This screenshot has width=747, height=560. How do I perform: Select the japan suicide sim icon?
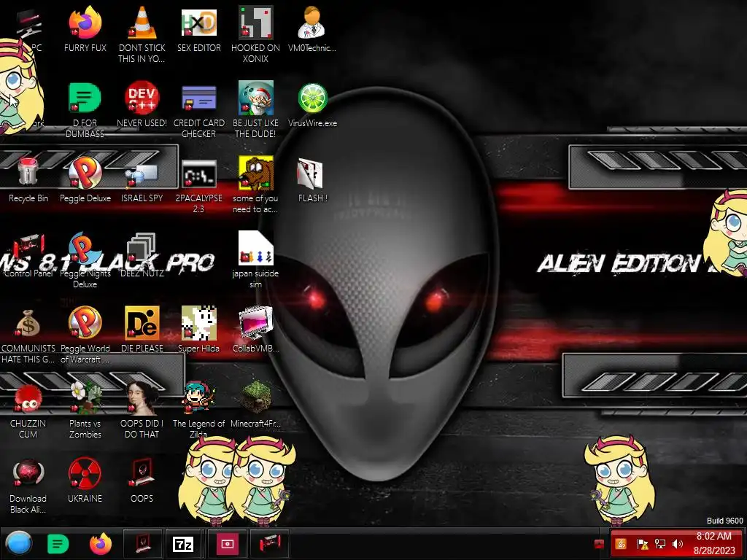point(255,249)
